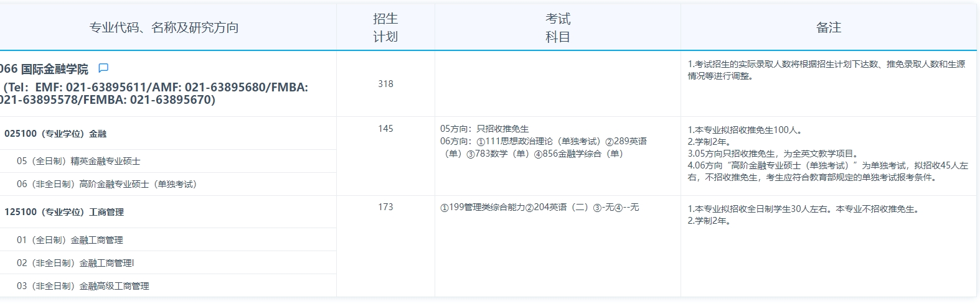The width and height of the screenshot is (980, 304).
Task: Select the 025100（专业学位）金融 row
Action: click(168, 134)
